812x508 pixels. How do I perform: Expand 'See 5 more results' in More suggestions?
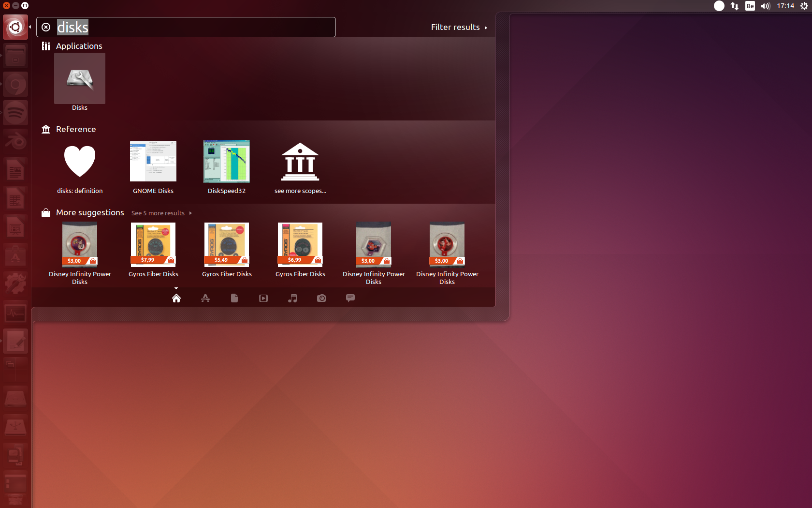tap(161, 213)
